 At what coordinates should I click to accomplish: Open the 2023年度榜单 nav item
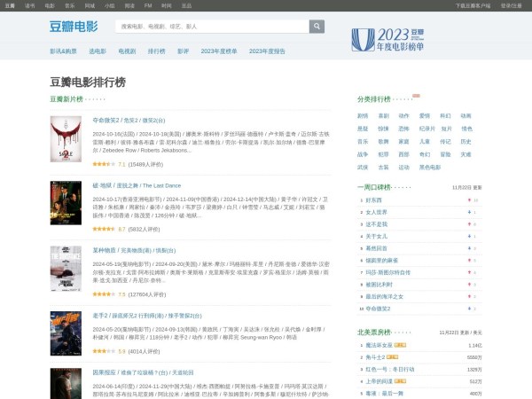click(x=219, y=51)
